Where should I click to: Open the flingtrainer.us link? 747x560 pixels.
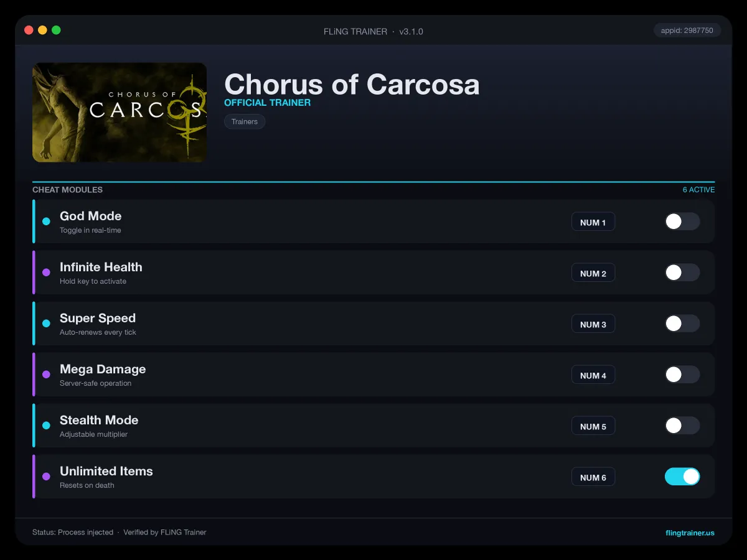(690, 533)
